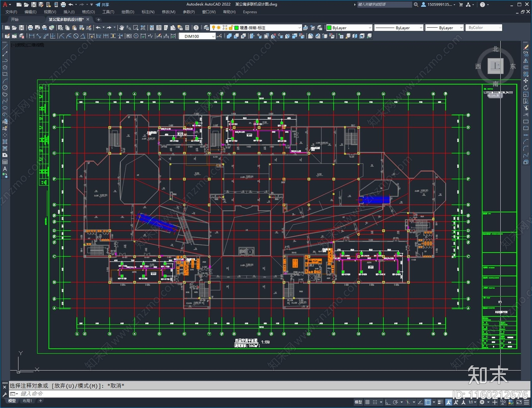The width and height of the screenshot is (532, 408).
Task: Select the Rotate tool in modify toolbar
Action: 526,87
